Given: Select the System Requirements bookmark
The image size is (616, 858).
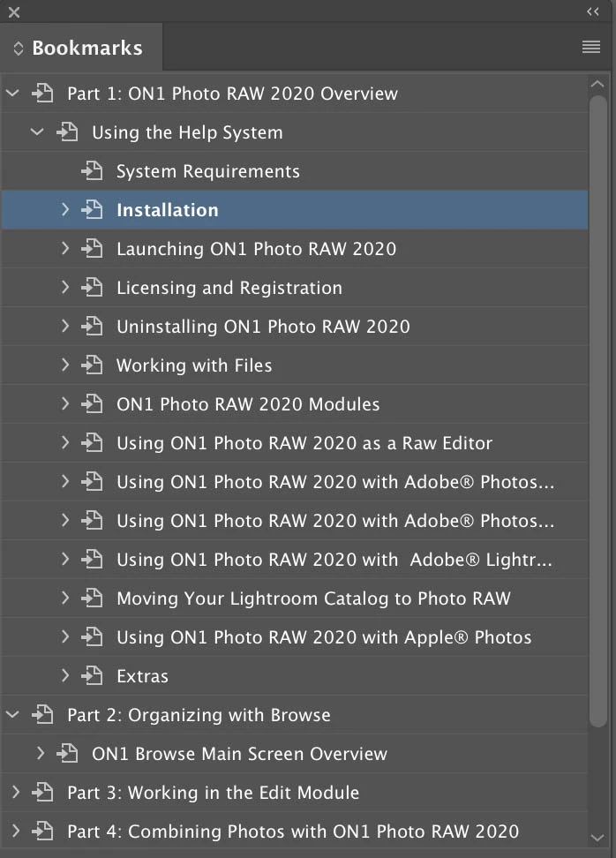Looking at the screenshot, I should tap(208, 171).
